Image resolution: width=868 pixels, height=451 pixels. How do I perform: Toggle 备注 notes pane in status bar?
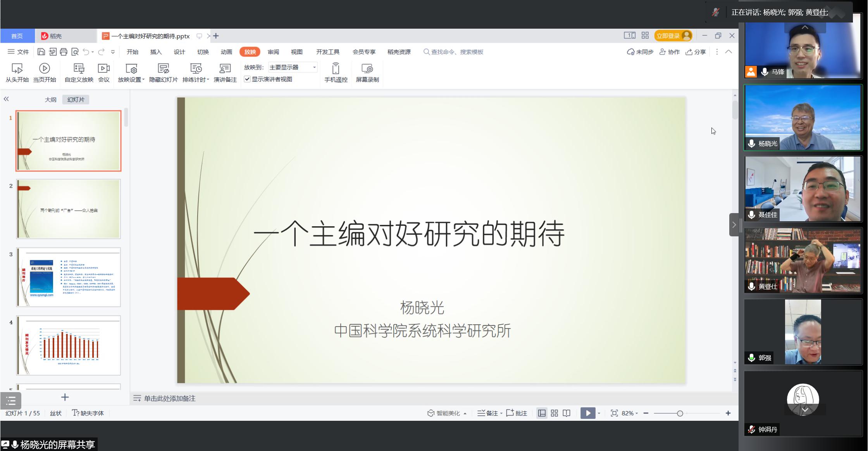[488, 413]
